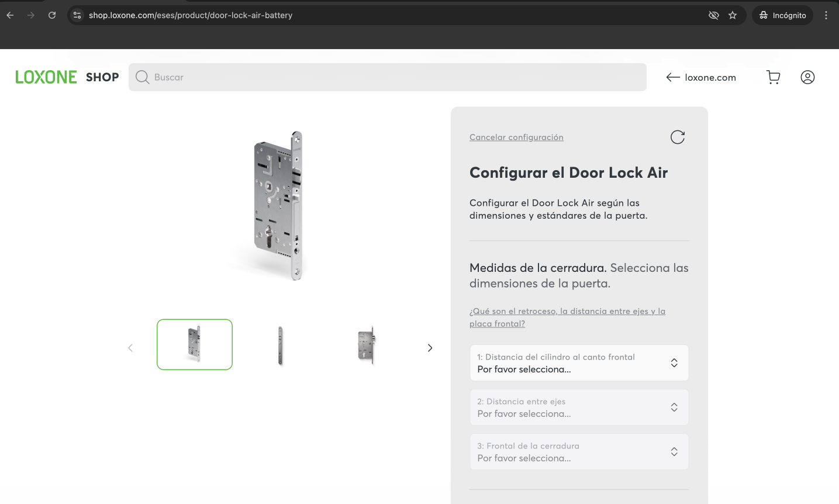The height and width of the screenshot is (504, 839).
Task: Click the tracking protection eye icon
Action: click(713, 15)
